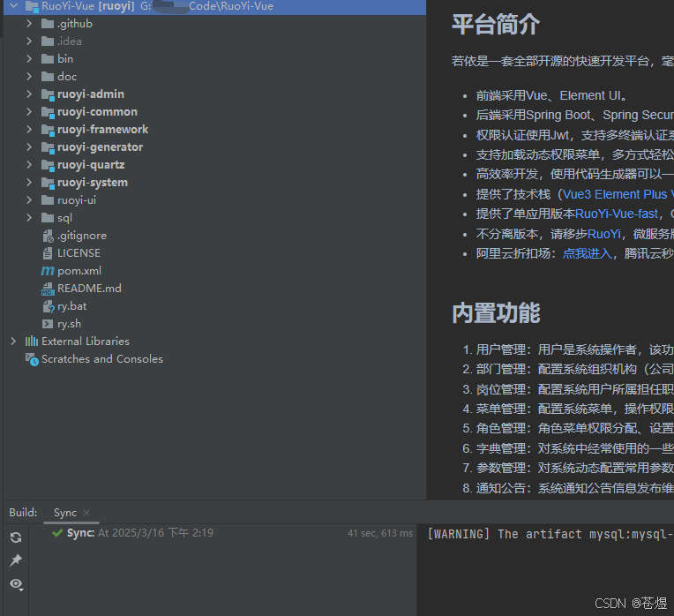Select the ruoyi-generator module name
This screenshot has height=616, width=674.
(101, 147)
